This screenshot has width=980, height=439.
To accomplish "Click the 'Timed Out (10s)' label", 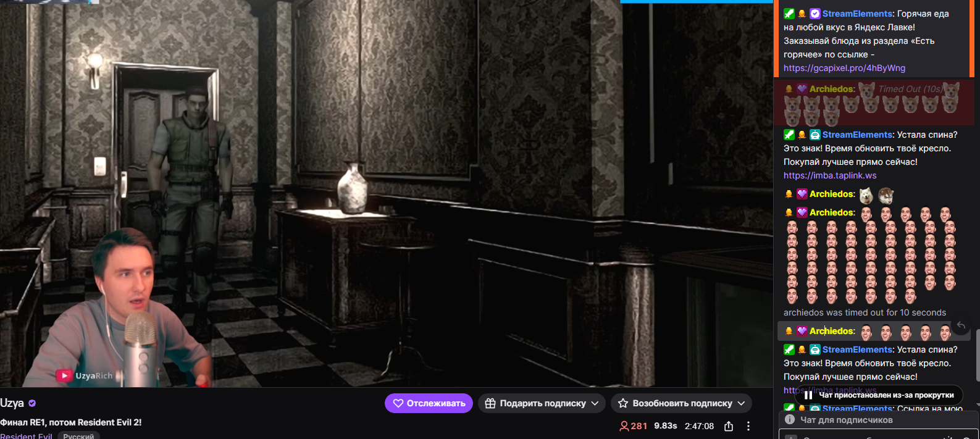I will 910,89.
